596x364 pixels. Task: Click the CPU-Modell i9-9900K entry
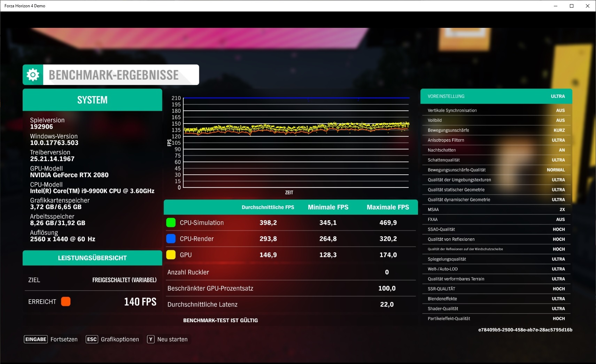(92, 188)
